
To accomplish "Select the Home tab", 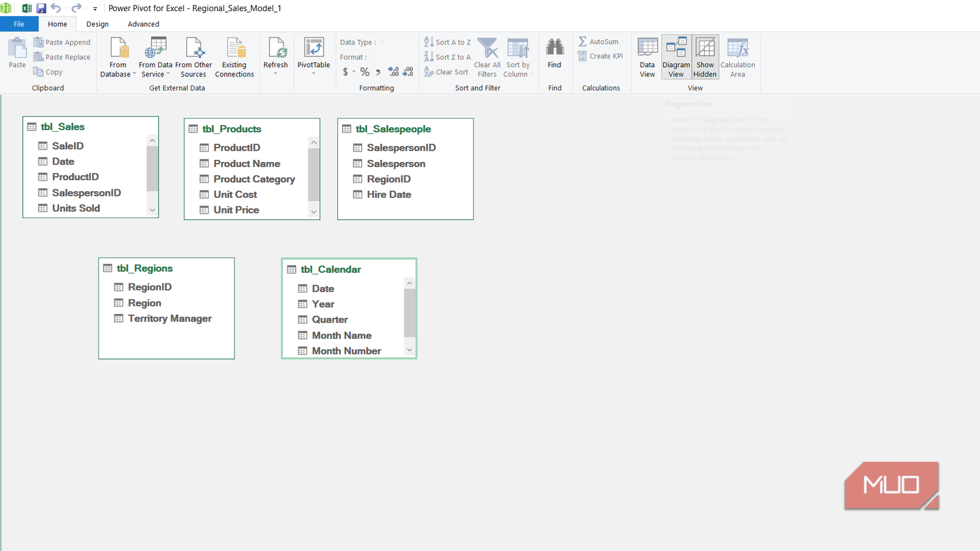I will (x=57, y=24).
